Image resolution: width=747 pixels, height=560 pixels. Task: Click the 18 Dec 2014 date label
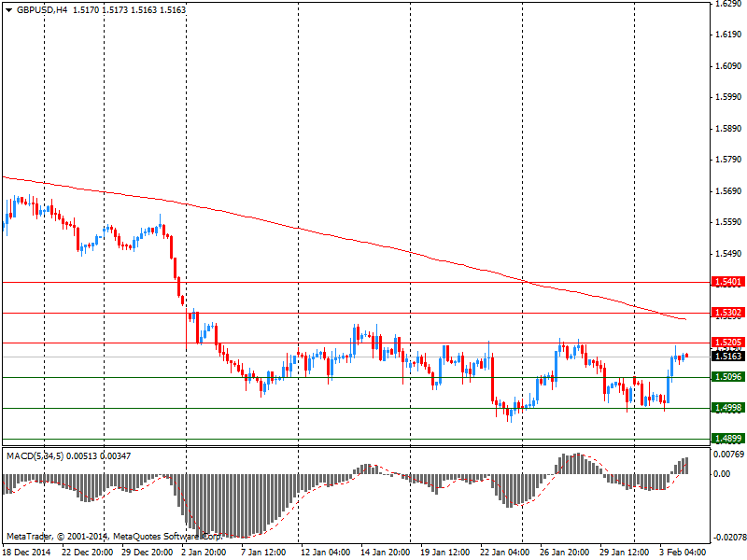tap(28, 553)
